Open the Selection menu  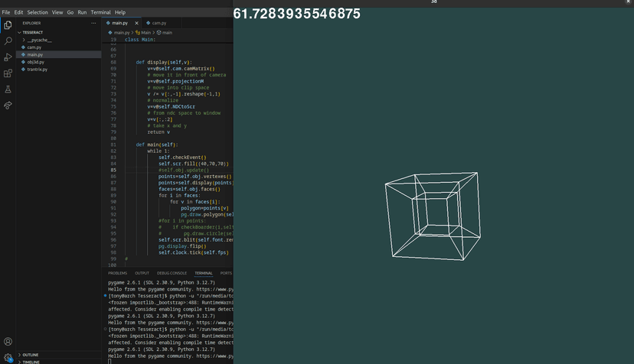click(37, 12)
